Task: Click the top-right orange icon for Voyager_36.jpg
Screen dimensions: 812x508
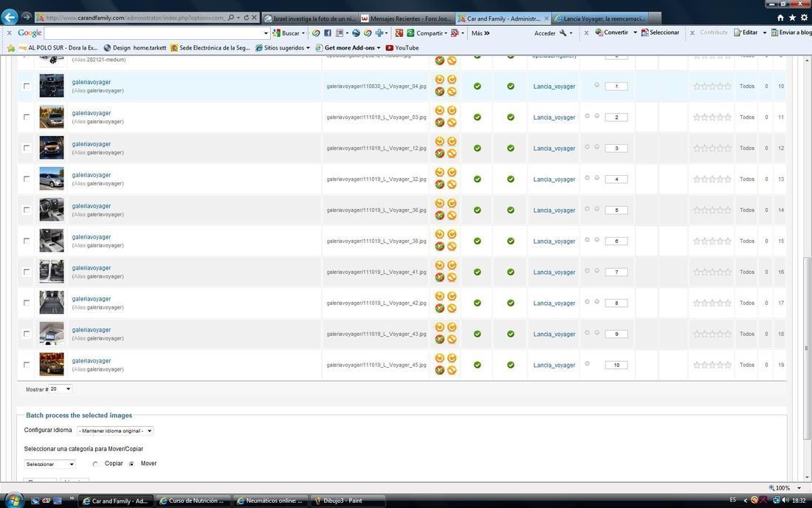Action: 452,204
